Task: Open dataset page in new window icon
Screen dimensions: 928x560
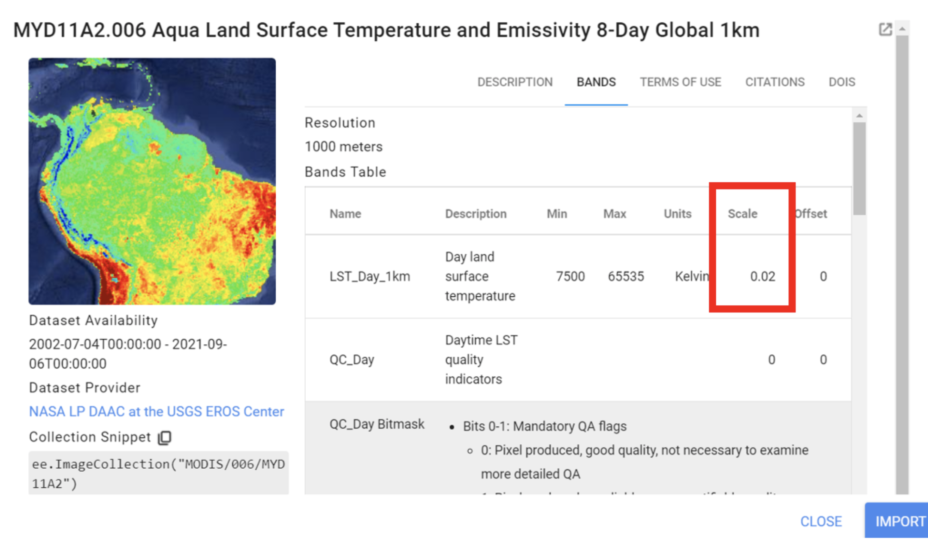Action: pyautogui.click(x=885, y=30)
